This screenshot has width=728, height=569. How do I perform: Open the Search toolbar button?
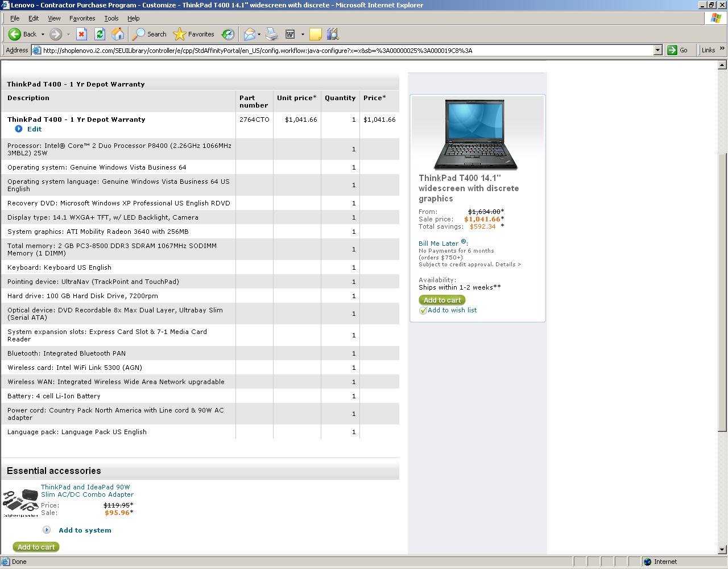click(x=149, y=34)
